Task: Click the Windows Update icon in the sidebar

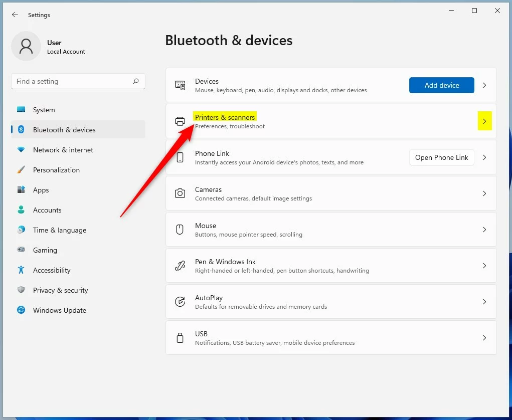Action: [x=21, y=310]
